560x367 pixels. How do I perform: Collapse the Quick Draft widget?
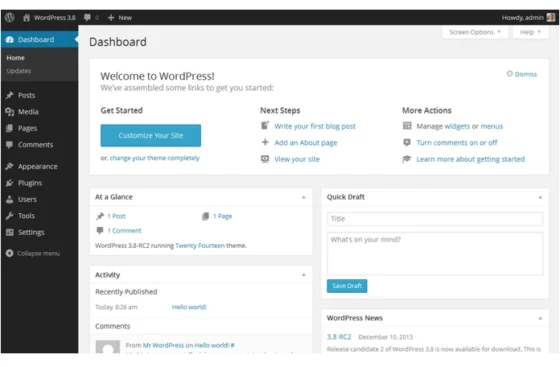coord(540,197)
